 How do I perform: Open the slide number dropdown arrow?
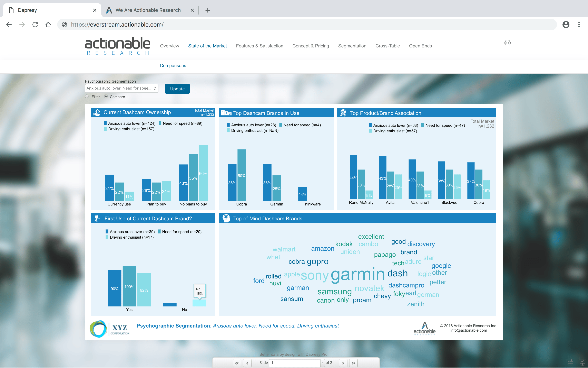(322, 363)
